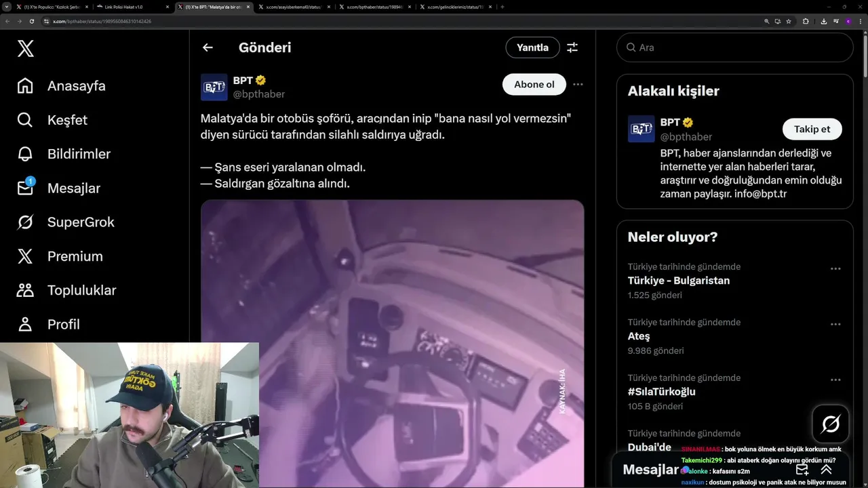Click the Alakalı kişiler heading
Image resolution: width=868 pixels, height=488 pixels.
point(673,91)
